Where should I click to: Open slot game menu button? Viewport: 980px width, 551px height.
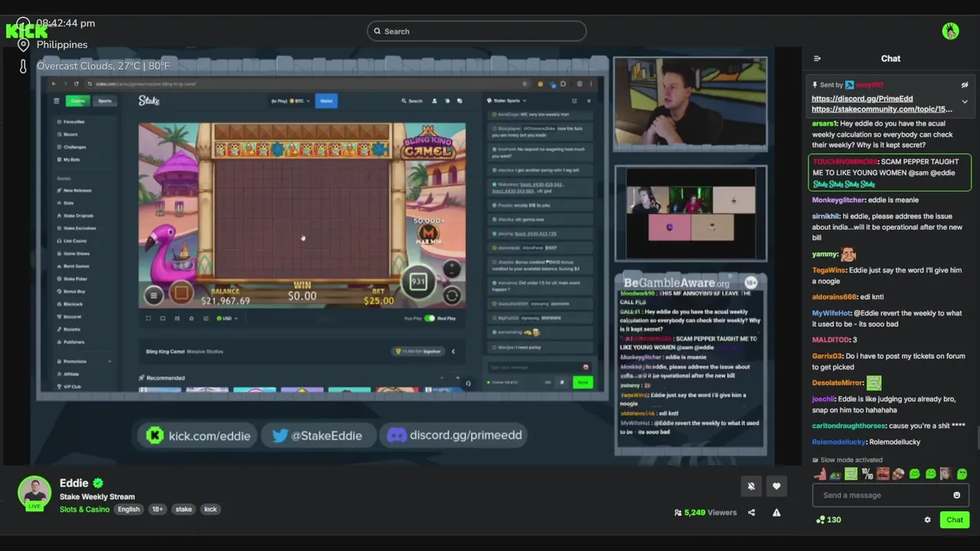click(x=154, y=295)
